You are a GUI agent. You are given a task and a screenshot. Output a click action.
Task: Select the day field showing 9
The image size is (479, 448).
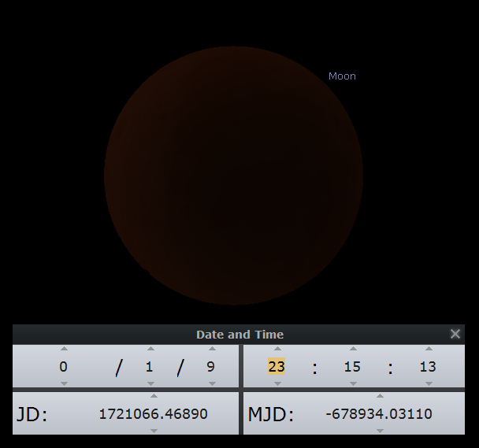(x=211, y=366)
